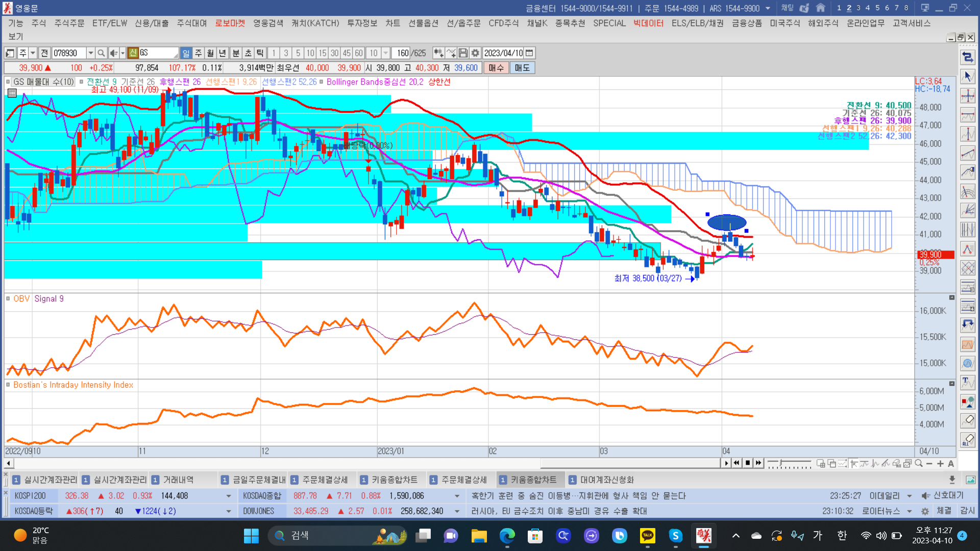Open chart settings gear in toolbar

click(475, 53)
